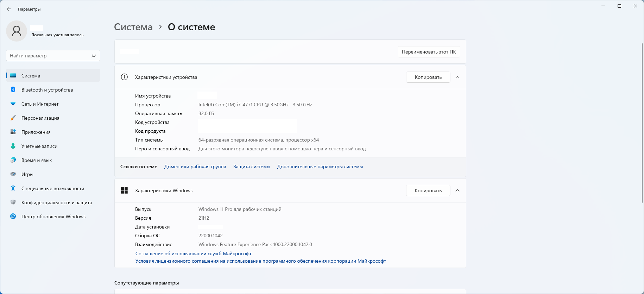Click the info icon beside Характеристики устройства
Screen dimensions: 644x294
(x=124, y=77)
